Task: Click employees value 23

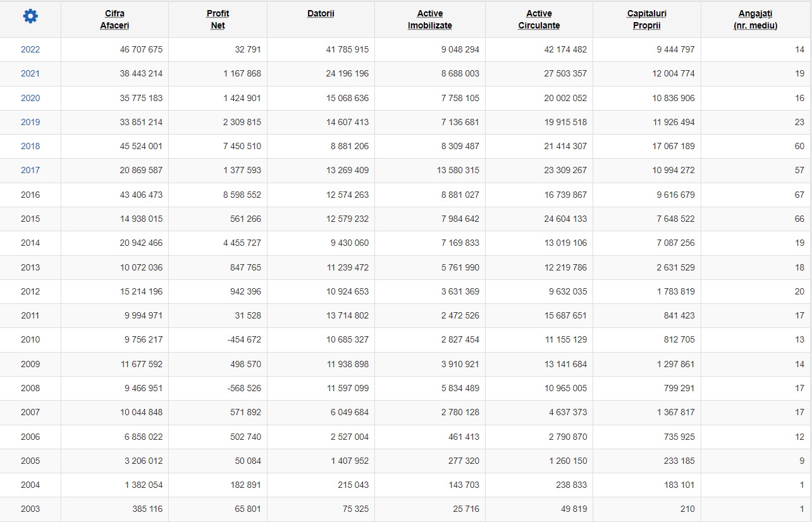Action: pyautogui.click(x=800, y=122)
